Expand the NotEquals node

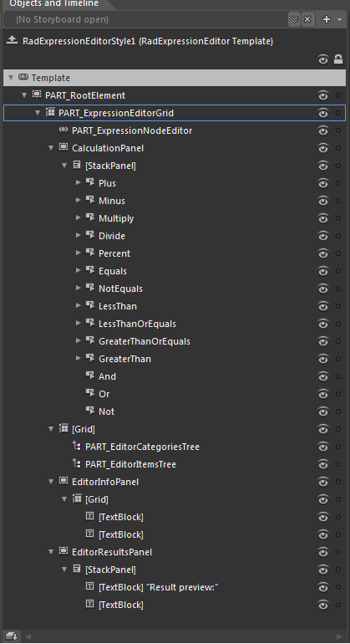[78, 288]
